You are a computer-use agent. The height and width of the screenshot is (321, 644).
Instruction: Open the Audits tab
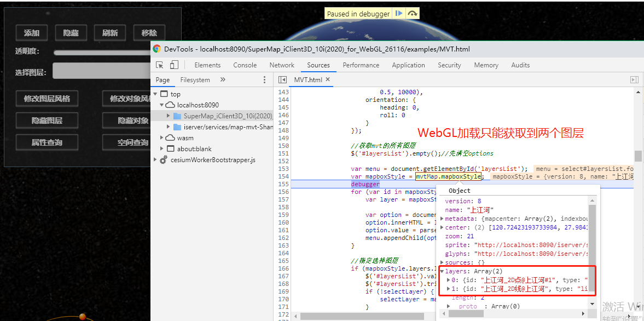pyautogui.click(x=520, y=65)
